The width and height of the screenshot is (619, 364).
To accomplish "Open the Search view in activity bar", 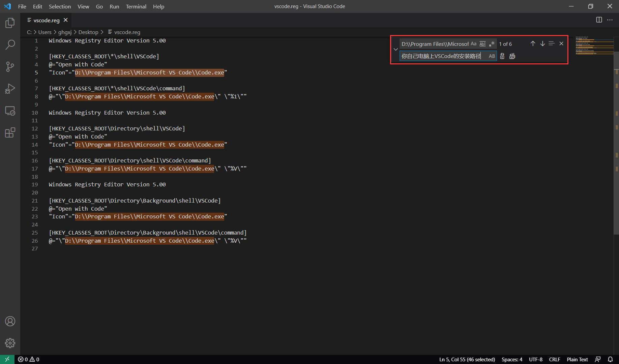I will point(10,44).
